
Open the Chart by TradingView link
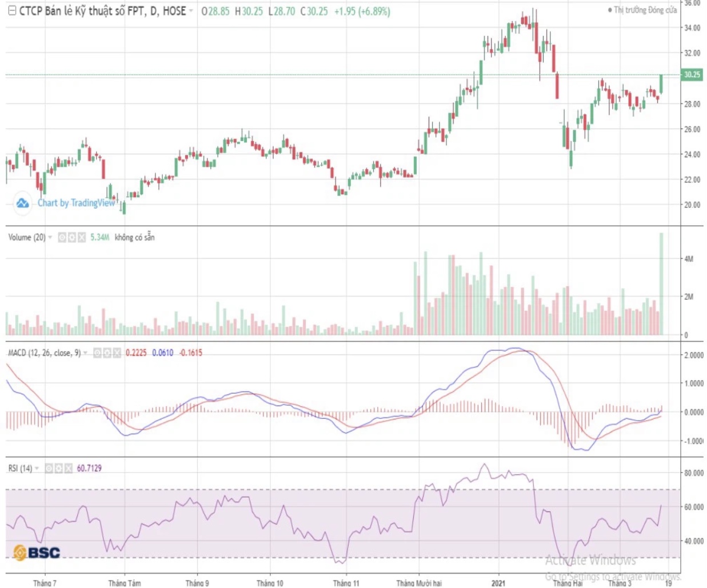76,203
